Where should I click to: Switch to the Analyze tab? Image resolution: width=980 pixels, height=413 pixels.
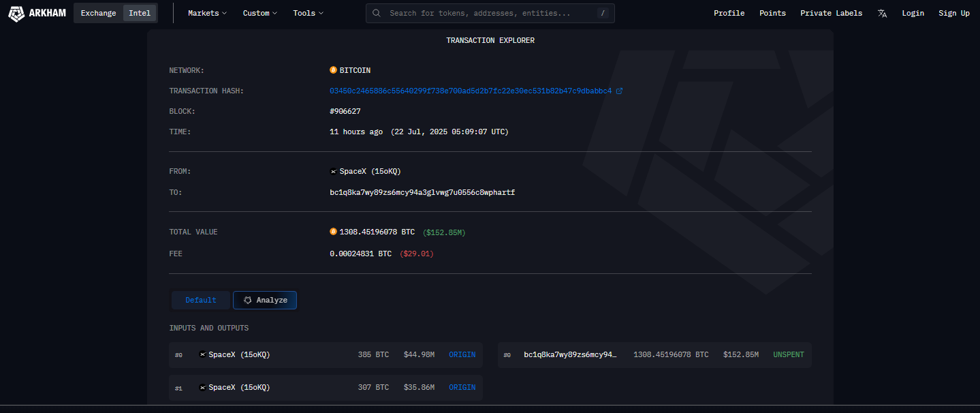(265, 300)
